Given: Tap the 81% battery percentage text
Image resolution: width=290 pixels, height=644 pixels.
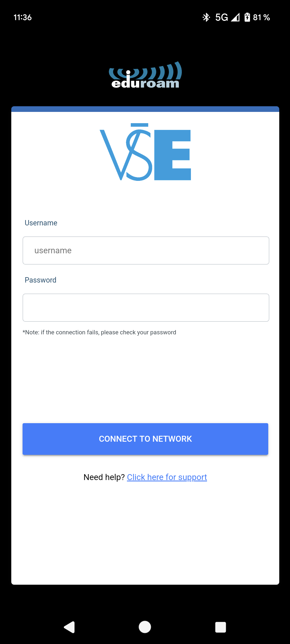Looking at the screenshot, I should tap(261, 17).
